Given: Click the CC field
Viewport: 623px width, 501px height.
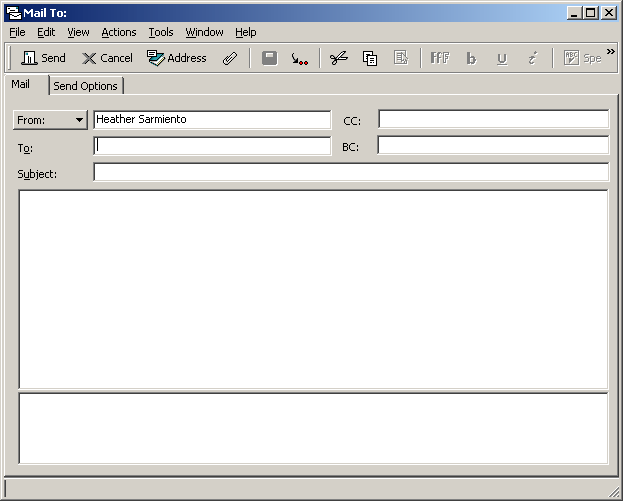Looking at the screenshot, I should coord(493,119).
